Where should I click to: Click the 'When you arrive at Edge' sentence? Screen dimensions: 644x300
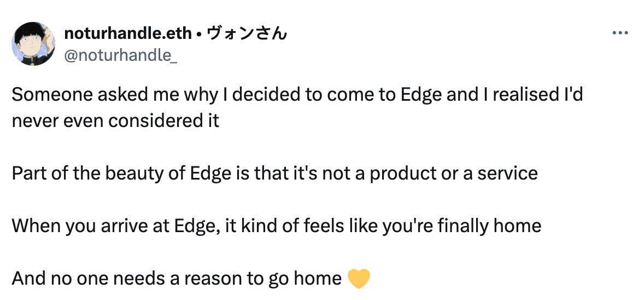coord(276,226)
